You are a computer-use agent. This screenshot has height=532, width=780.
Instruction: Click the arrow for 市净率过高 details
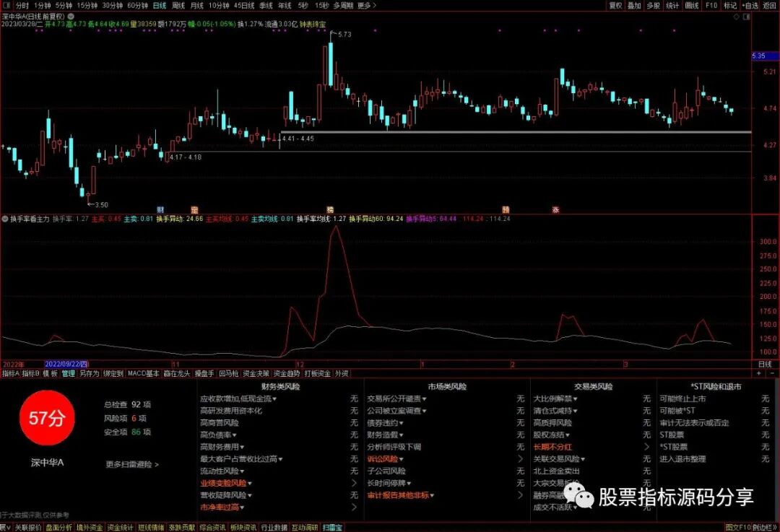(354, 507)
